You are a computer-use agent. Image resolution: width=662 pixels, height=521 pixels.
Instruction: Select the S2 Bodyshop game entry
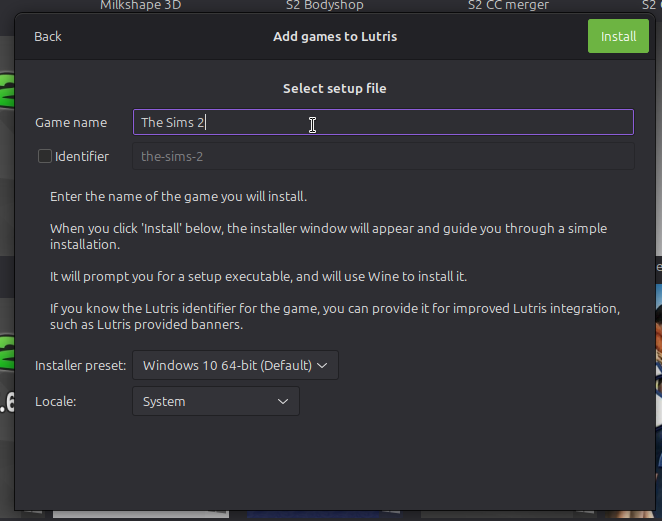tap(323, 5)
